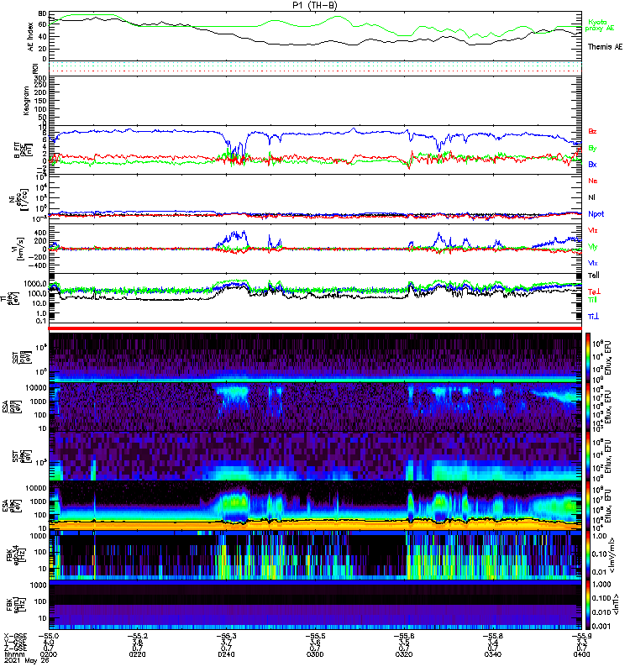Click the "0300" time tick label
630x672 pixels.
click(x=315, y=654)
